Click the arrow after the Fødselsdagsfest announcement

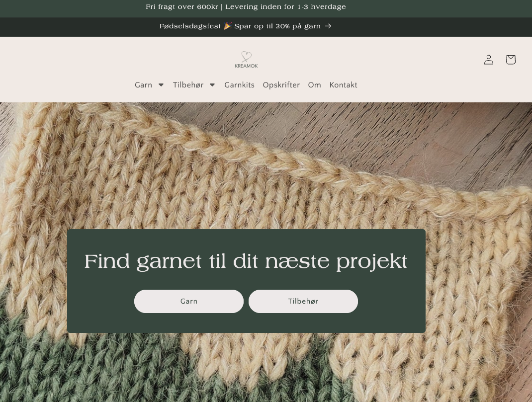[x=328, y=26]
